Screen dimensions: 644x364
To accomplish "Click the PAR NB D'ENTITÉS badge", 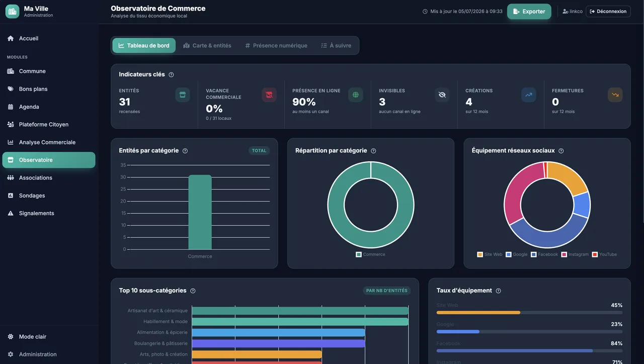I will tap(387, 291).
